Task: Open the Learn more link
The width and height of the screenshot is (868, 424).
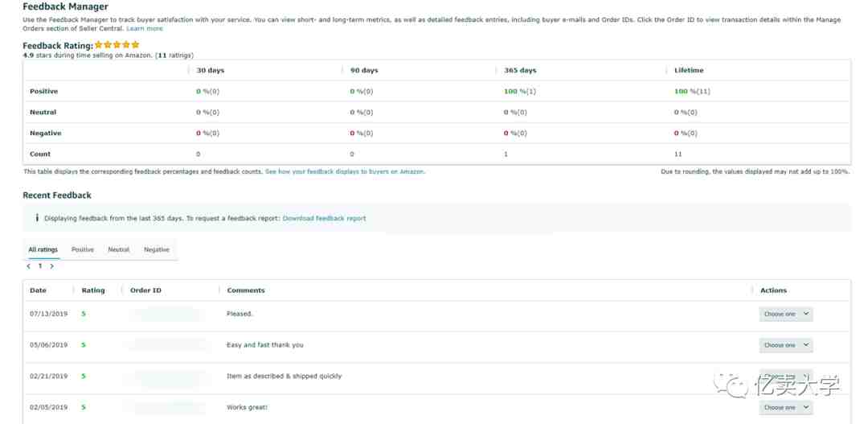Action: coord(145,28)
